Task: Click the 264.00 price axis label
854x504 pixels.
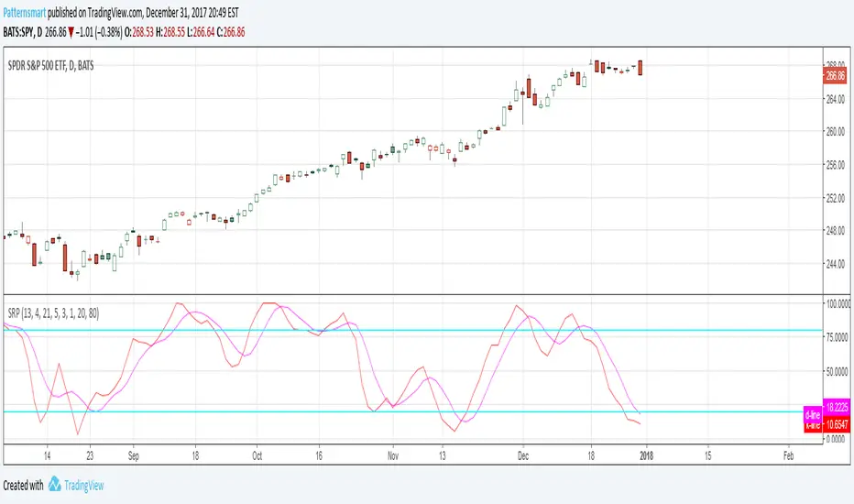Action: pyautogui.click(x=835, y=99)
